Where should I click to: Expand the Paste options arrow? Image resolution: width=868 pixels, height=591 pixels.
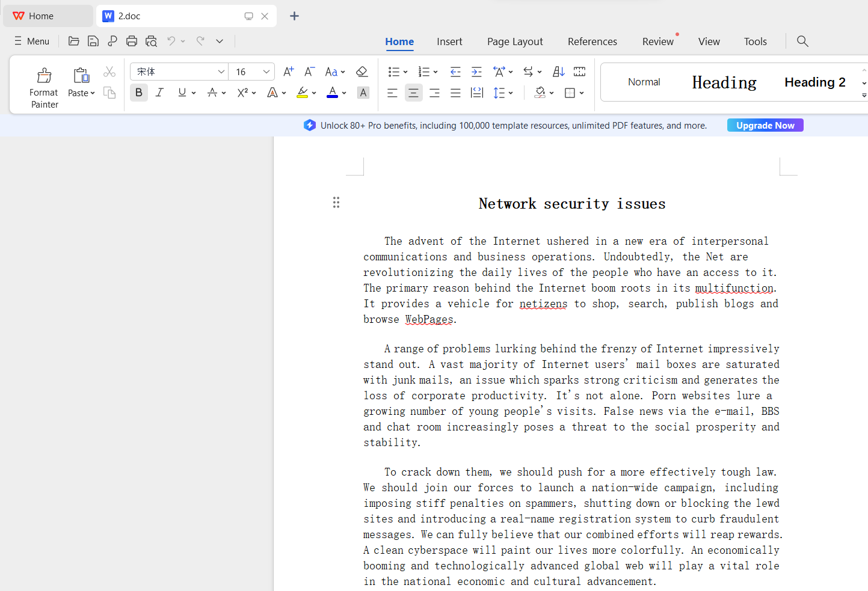click(93, 93)
